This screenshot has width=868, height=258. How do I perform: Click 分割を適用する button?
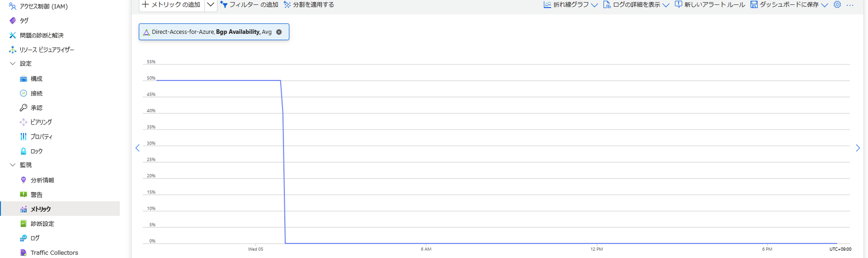click(x=309, y=5)
